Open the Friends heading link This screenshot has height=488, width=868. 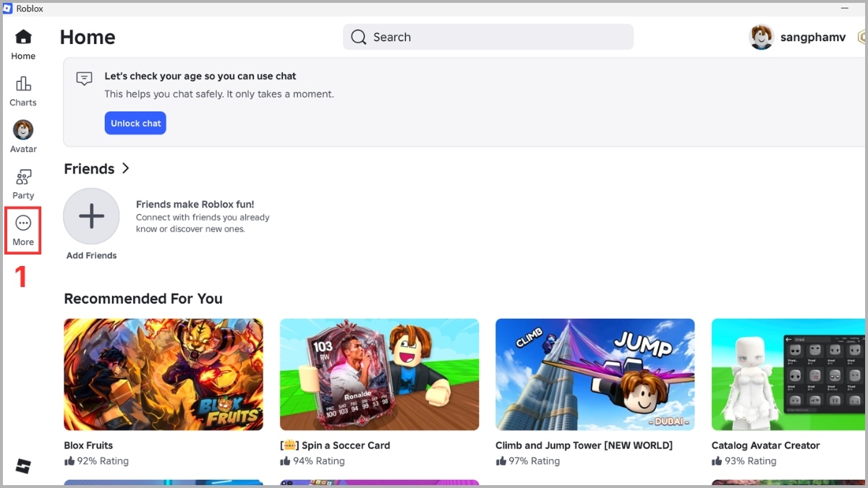click(x=89, y=168)
